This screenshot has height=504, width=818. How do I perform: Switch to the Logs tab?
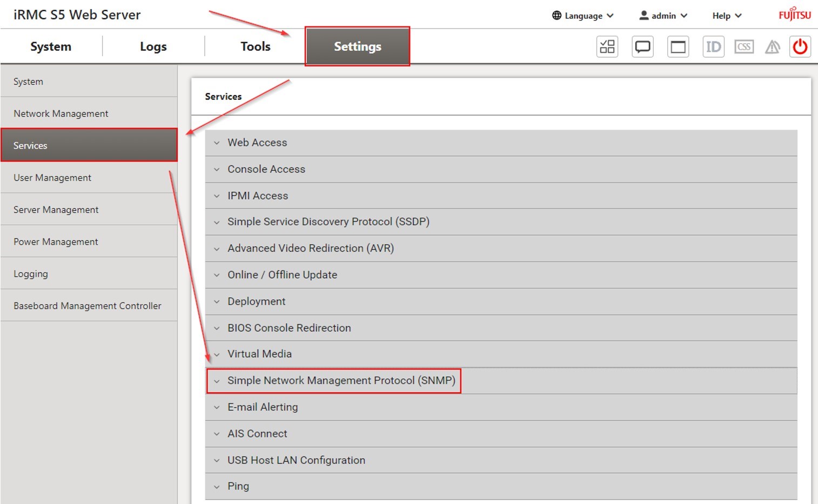(x=153, y=46)
